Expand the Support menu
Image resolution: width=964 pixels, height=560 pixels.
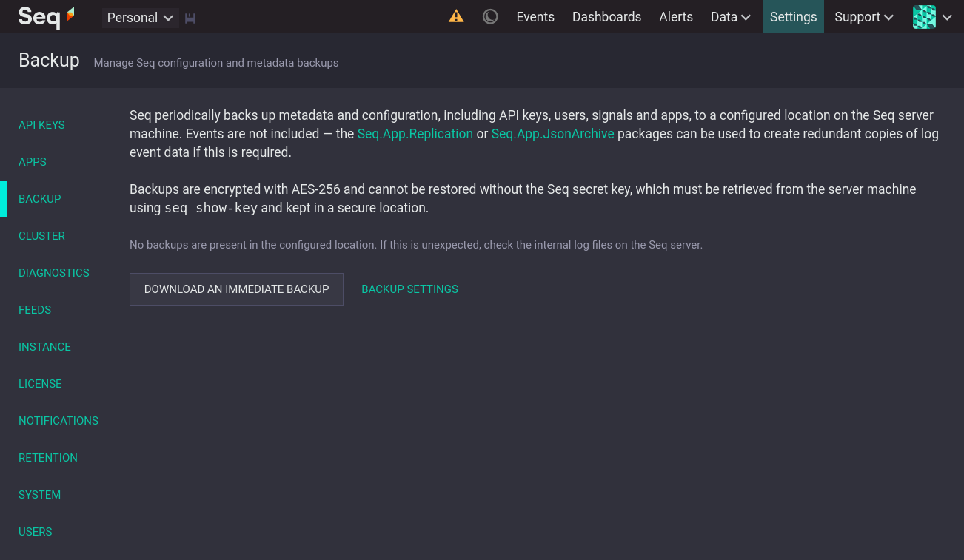click(864, 16)
